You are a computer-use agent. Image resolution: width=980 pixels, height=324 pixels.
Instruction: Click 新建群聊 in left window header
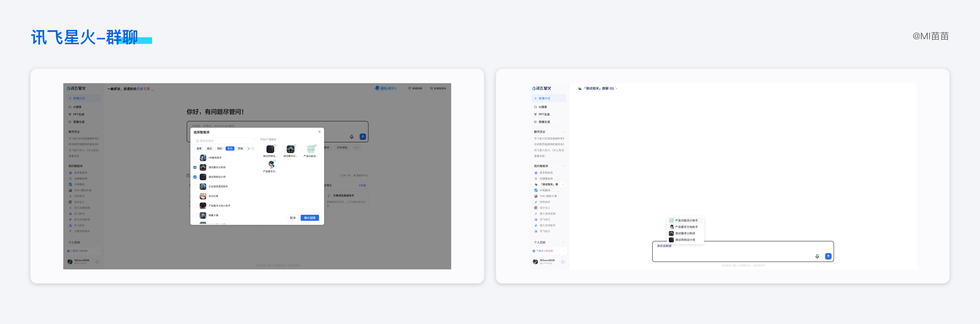coord(415,88)
